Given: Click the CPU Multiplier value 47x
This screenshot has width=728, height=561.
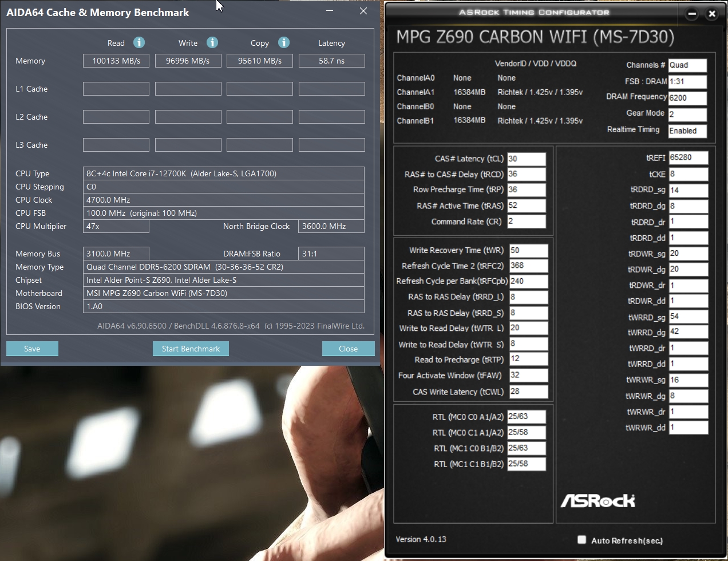Looking at the screenshot, I should tap(116, 226).
